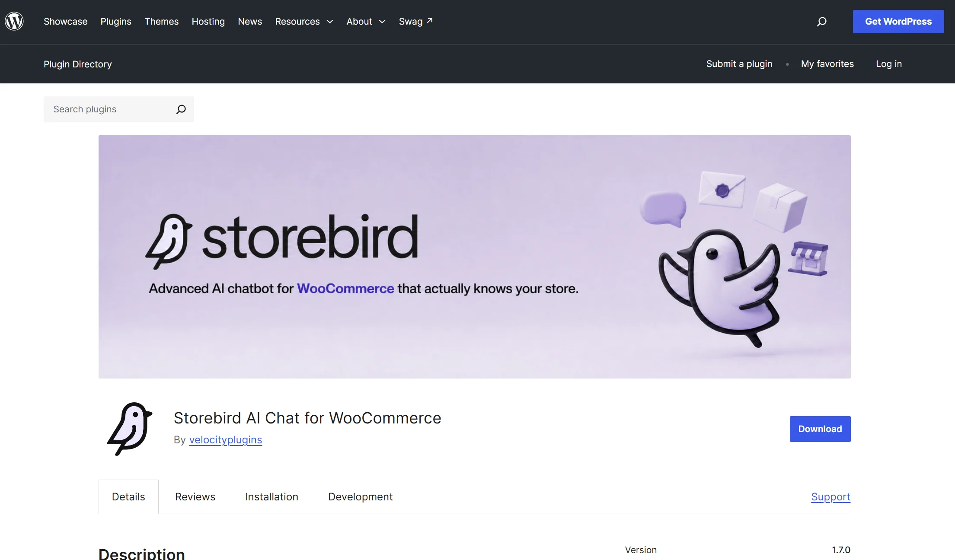Click the Storebird banner image
955x560 pixels.
click(474, 257)
